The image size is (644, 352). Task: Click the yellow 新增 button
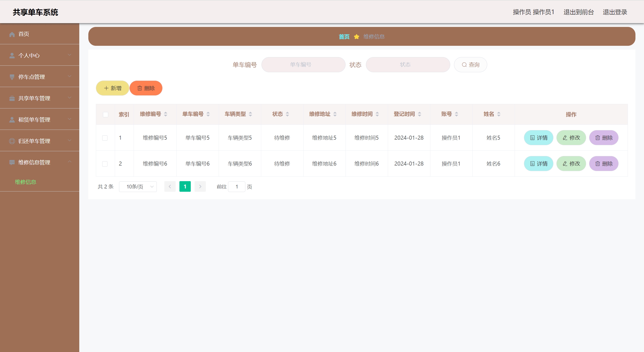pyautogui.click(x=112, y=88)
